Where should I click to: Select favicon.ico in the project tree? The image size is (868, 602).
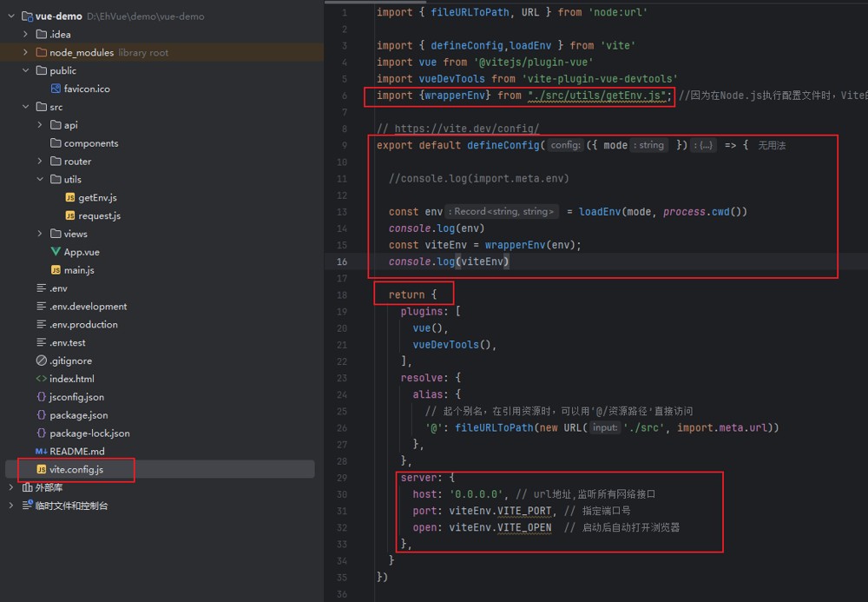point(87,89)
